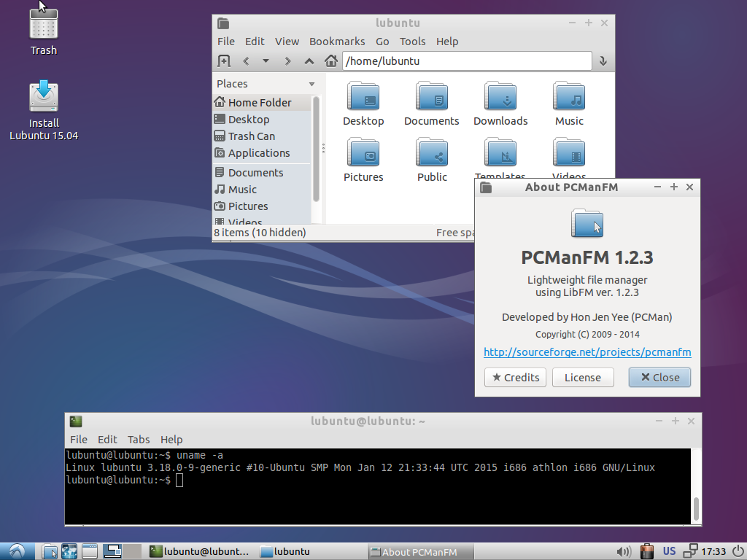747x560 pixels.
Task: Select the Downloads folder icon
Action: [x=500, y=97]
